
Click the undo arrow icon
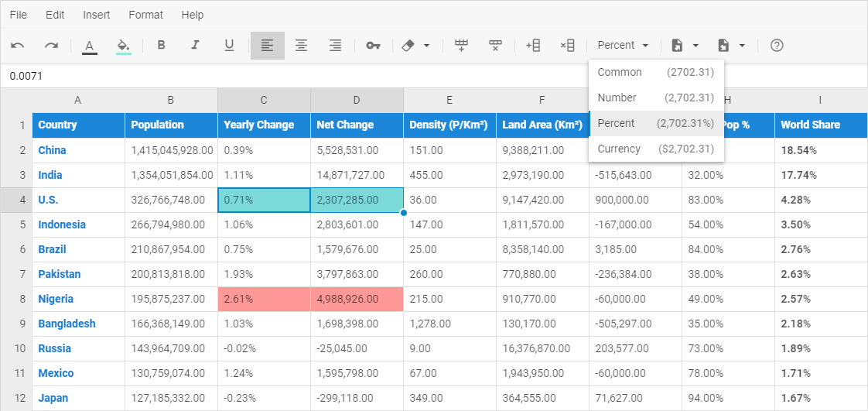(x=18, y=46)
